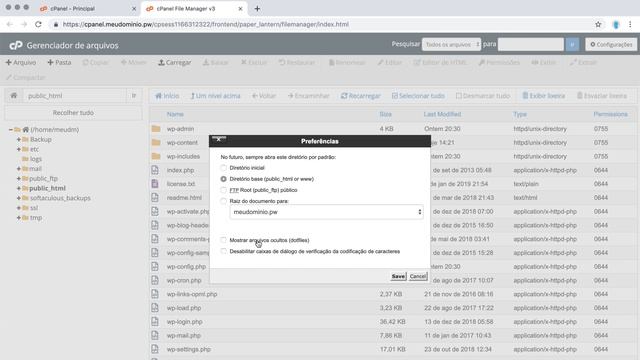Image resolution: width=640 pixels, height=360 pixels.
Task: Click the public_html path input field
Action: pos(74,96)
